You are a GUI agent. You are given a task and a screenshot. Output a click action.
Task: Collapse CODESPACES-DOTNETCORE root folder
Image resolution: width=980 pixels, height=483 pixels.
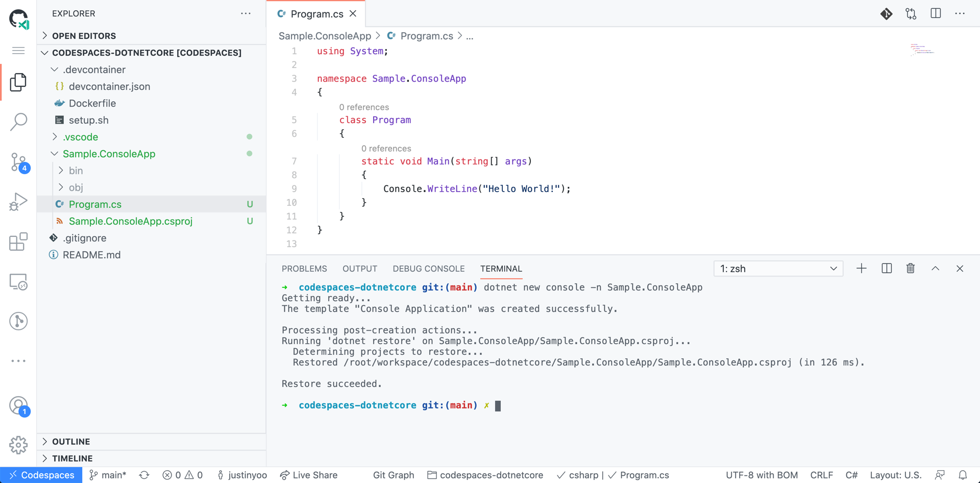(152, 53)
